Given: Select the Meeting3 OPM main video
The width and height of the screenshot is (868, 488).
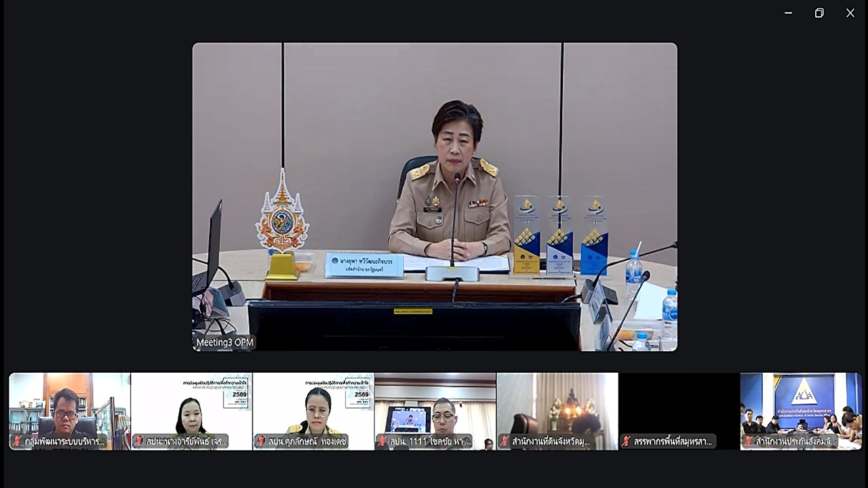Looking at the screenshot, I should tap(434, 197).
